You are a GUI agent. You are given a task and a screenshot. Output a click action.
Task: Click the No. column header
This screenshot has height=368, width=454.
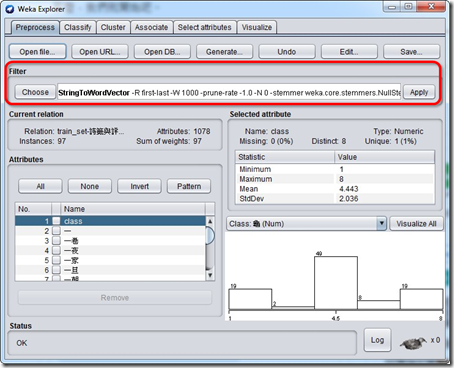pos(33,209)
